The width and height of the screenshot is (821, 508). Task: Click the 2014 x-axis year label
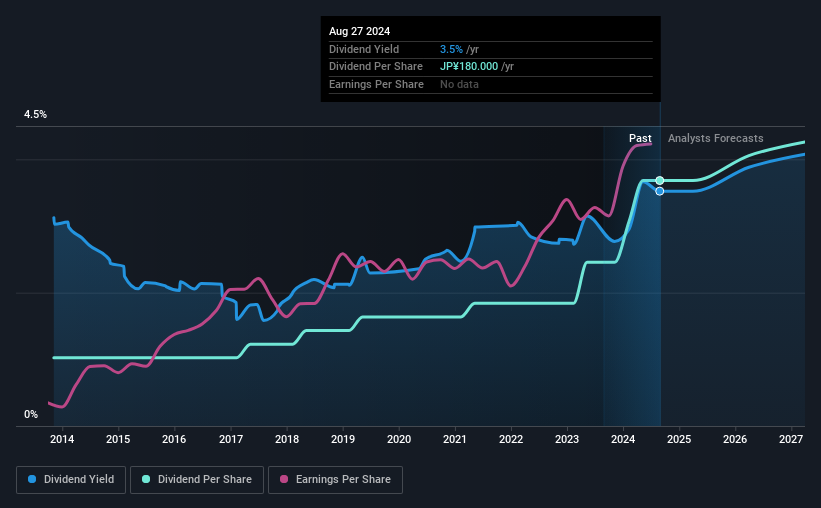(x=62, y=439)
